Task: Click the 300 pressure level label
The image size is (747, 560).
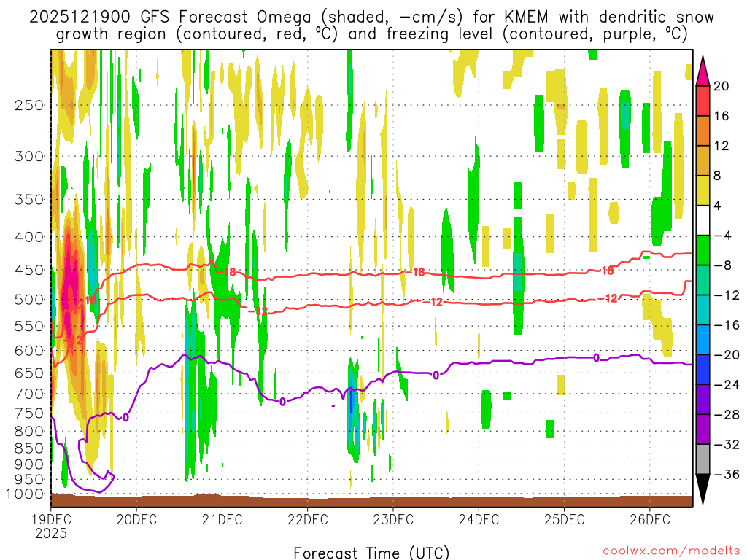Action: pyautogui.click(x=29, y=156)
